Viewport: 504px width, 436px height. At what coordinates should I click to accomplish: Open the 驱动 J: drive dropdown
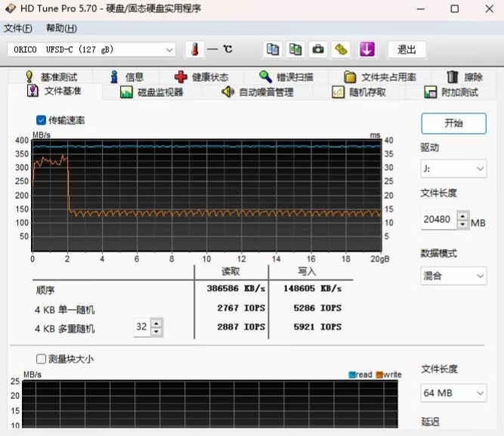coord(453,169)
